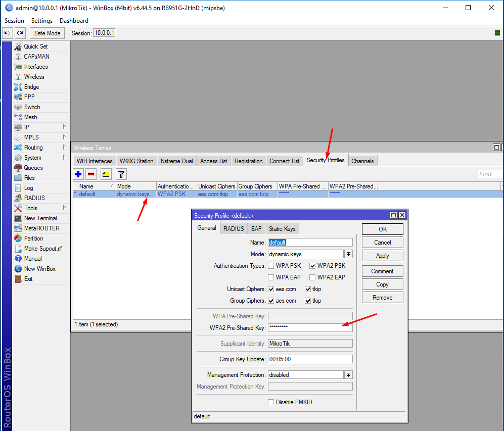Expand the Routing submenu
The height and width of the screenshot is (431, 504).
tap(64, 148)
